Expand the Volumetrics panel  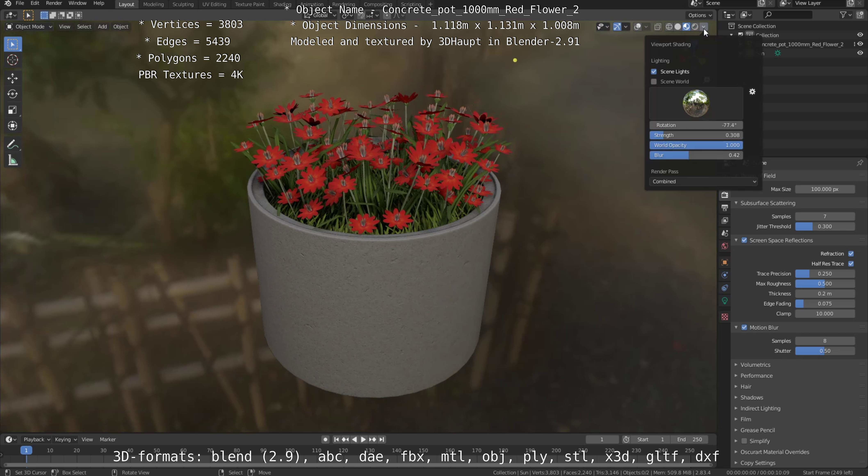[x=755, y=365]
